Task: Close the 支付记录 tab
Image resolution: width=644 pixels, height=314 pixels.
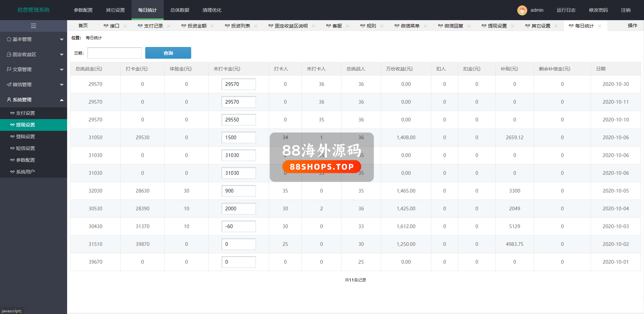Action: pos(169,26)
